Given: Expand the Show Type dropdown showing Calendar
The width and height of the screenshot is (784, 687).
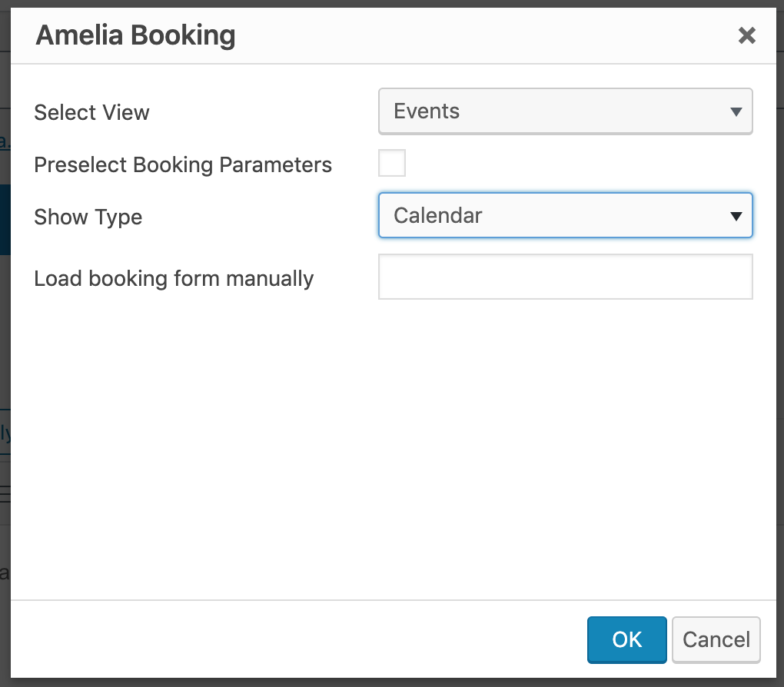Looking at the screenshot, I should point(565,215).
